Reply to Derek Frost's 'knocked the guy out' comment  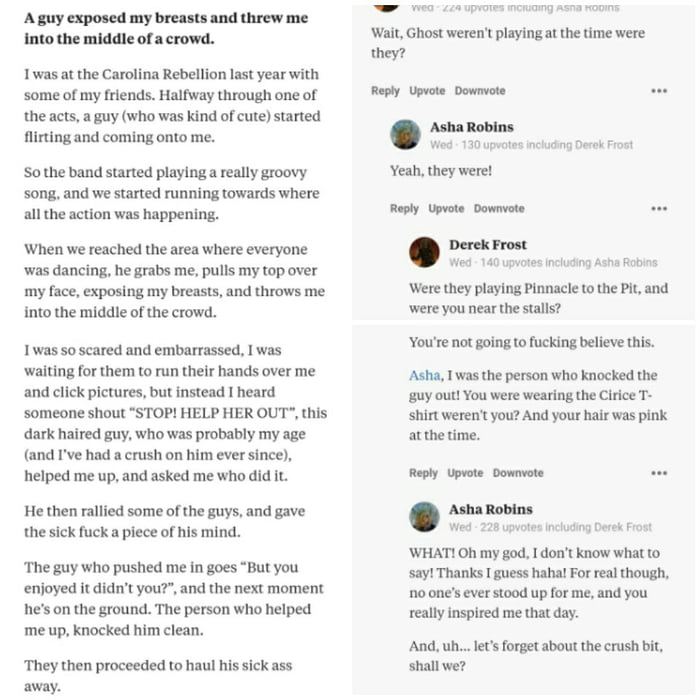coord(423,473)
